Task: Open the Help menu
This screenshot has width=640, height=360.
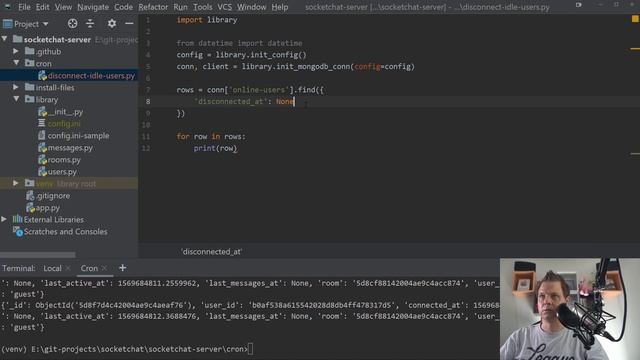Action: (x=280, y=7)
